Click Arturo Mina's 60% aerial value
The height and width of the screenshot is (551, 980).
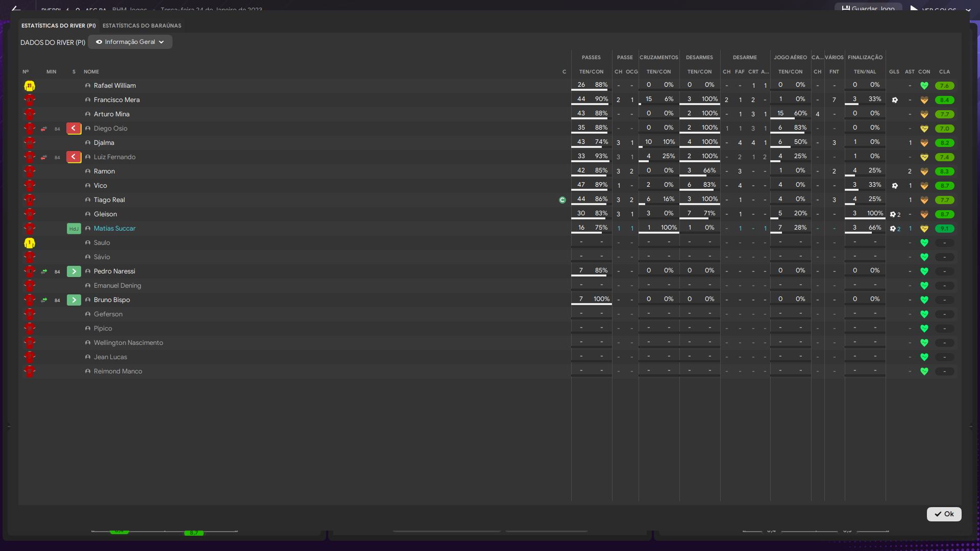pyautogui.click(x=800, y=113)
